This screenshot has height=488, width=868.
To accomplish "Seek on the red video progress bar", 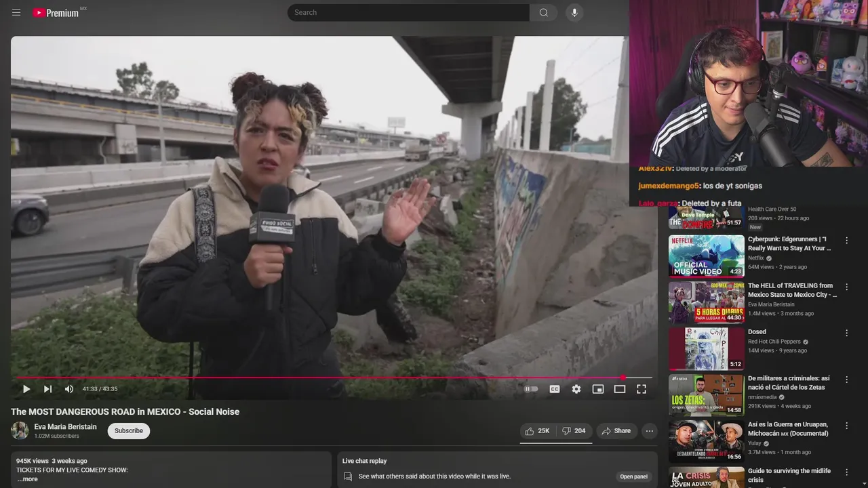I will (334, 378).
